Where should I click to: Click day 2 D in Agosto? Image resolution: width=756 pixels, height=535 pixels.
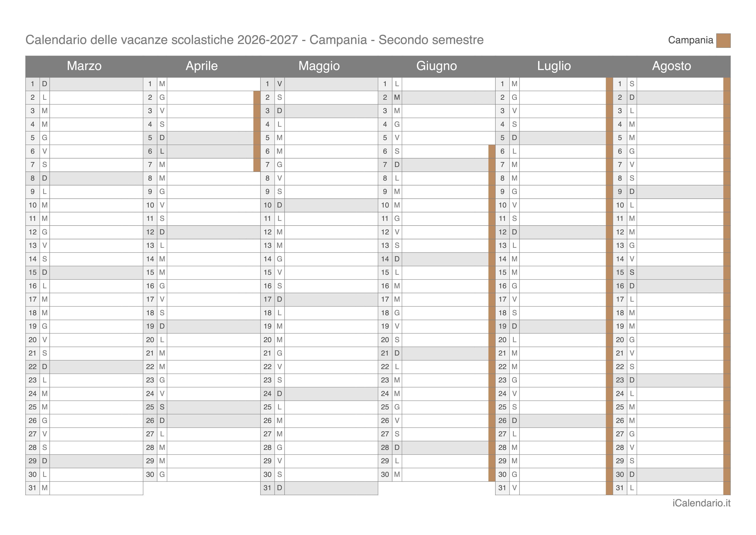[672, 98]
